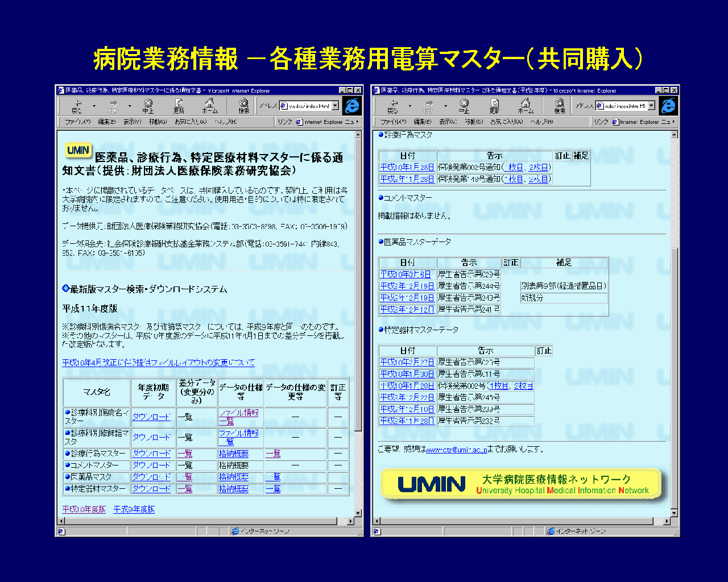This screenshot has height=582, width=728.
Task: Expand the address bar dropdown in the left window
Action: tap(336, 106)
